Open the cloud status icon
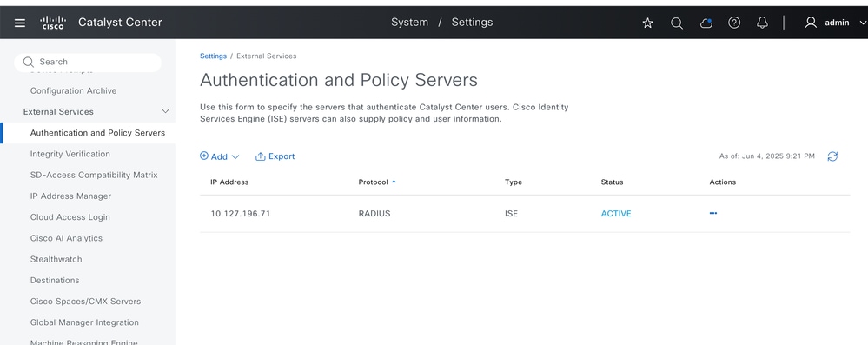This screenshot has height=345, width=868. 706,23
